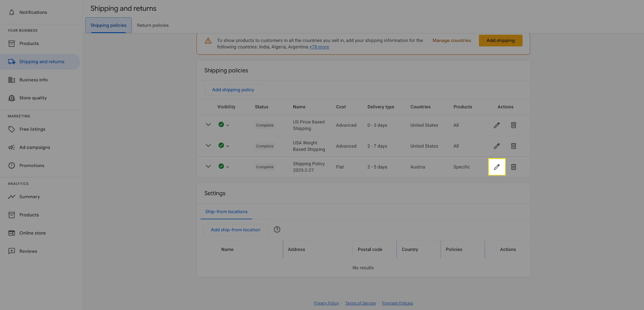Edit US Price Based Shipping policy
Screen dimensions: 644x310
497,125
